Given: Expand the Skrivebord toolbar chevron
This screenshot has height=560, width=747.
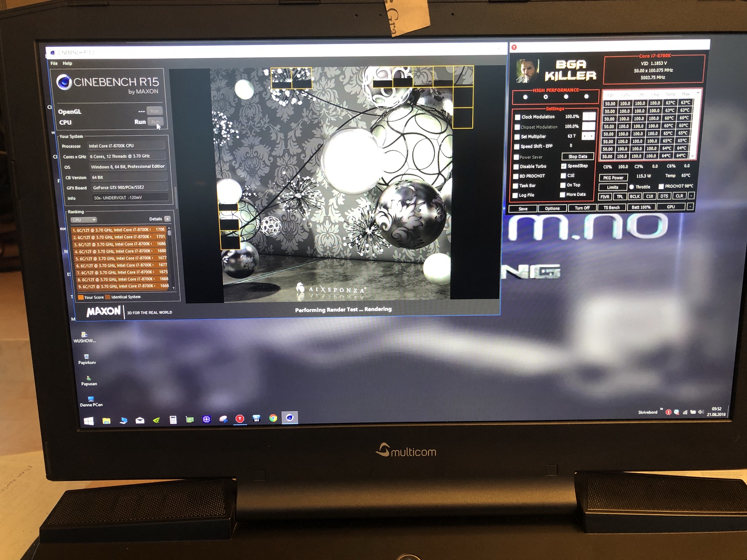Looking at the screenshot, I should coord(661,409).
